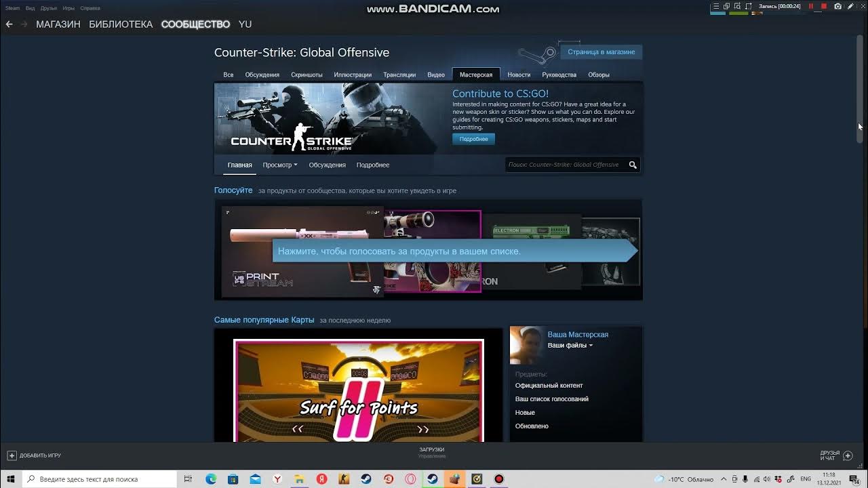
Task: Open the Bandicam drawing pencil tool
Action: 851,6
